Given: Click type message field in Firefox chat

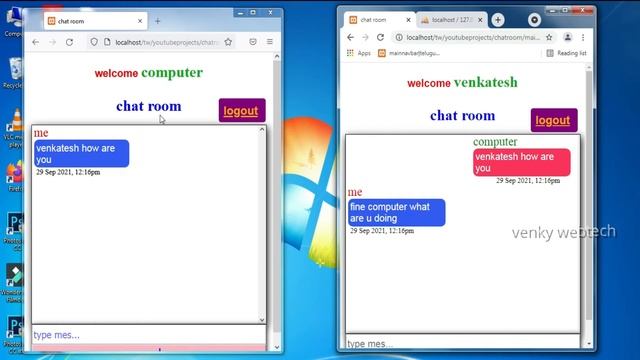Looking at the screenshot, I should 149,335.
